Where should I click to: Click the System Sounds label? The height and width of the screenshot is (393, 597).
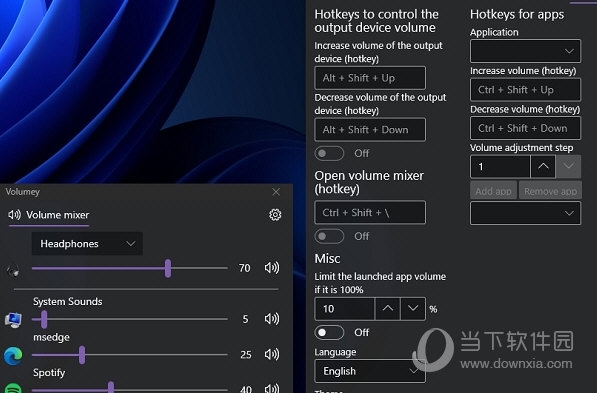coord(67,302)
